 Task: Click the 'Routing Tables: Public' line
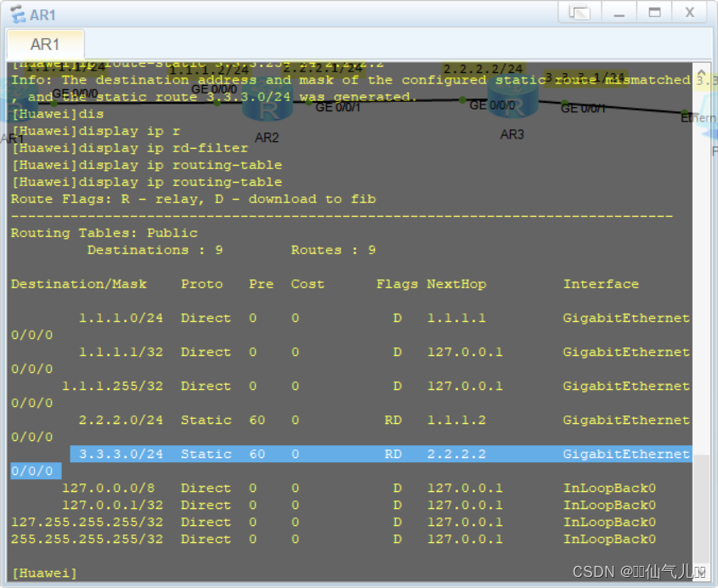[105, 233]
